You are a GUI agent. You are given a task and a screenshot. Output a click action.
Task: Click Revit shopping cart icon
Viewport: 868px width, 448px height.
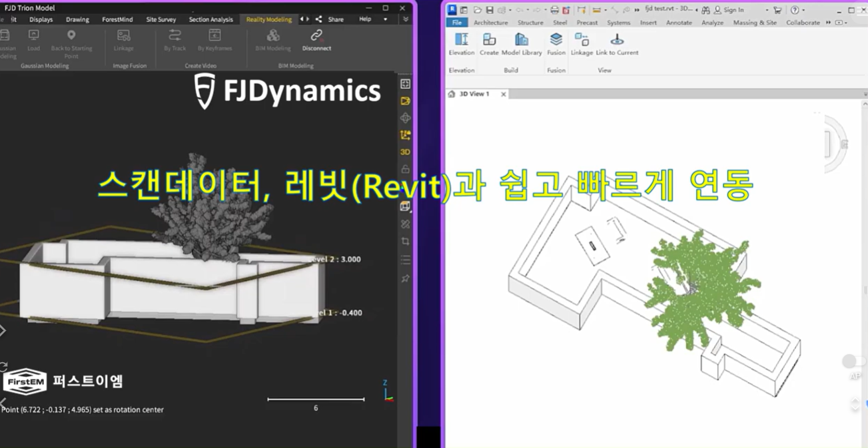[777, 10]
